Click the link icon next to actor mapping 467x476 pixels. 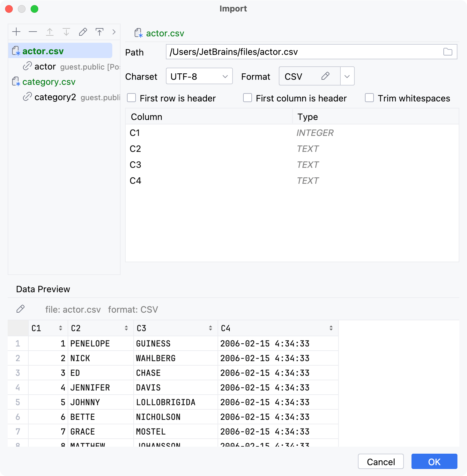[27, 66]
